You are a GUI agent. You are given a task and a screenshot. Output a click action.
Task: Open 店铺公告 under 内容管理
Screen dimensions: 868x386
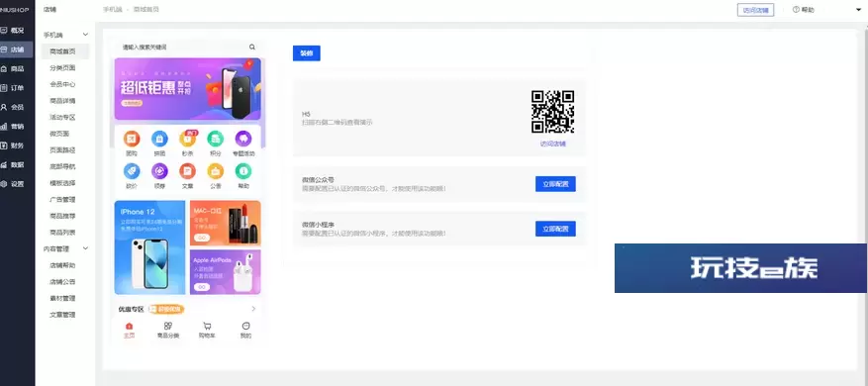63,282
